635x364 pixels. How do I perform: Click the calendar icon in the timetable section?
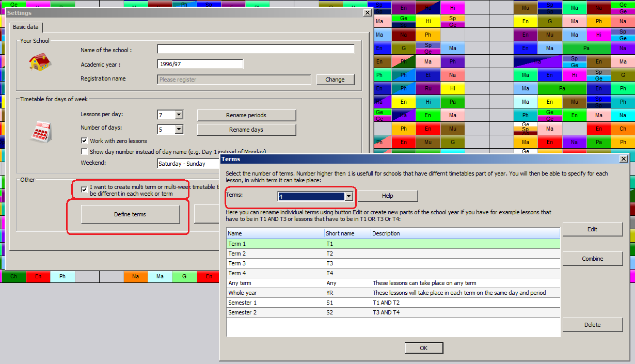coord(40,132)
